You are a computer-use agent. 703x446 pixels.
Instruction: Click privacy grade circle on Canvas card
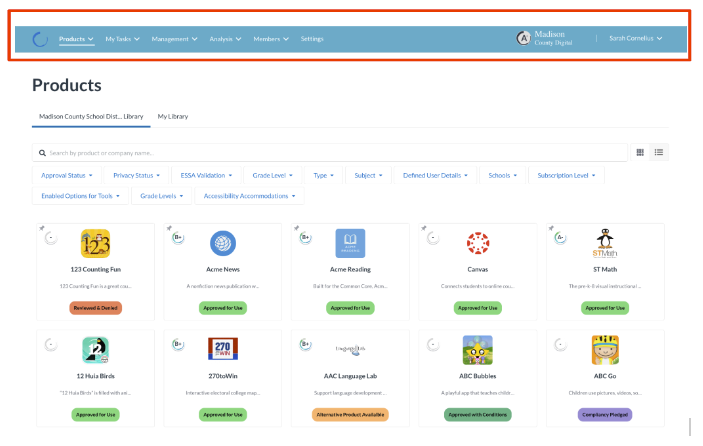(433, 238)
